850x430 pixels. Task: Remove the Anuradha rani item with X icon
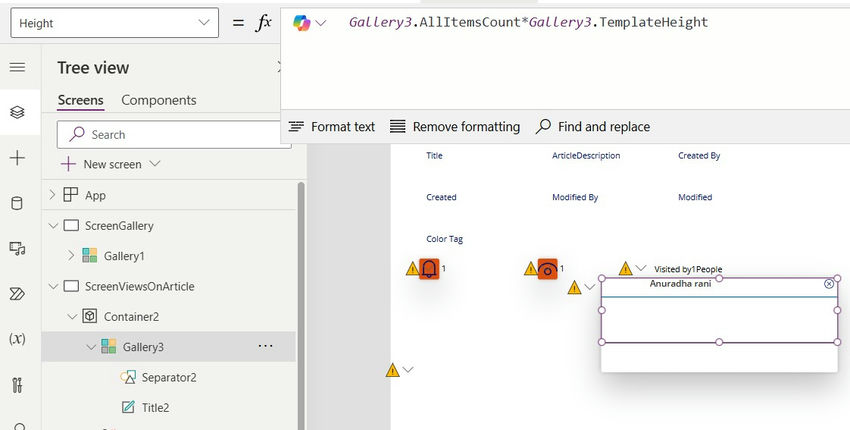829,284
